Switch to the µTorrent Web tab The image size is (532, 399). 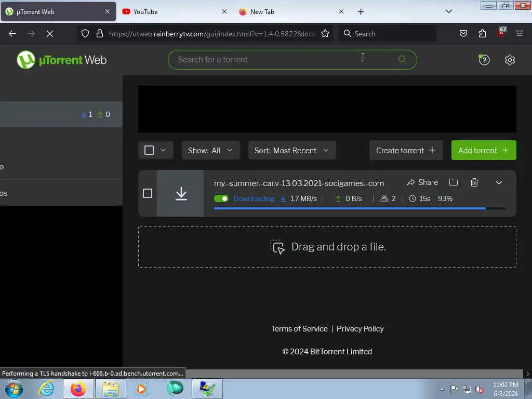(x=58, y=11)
